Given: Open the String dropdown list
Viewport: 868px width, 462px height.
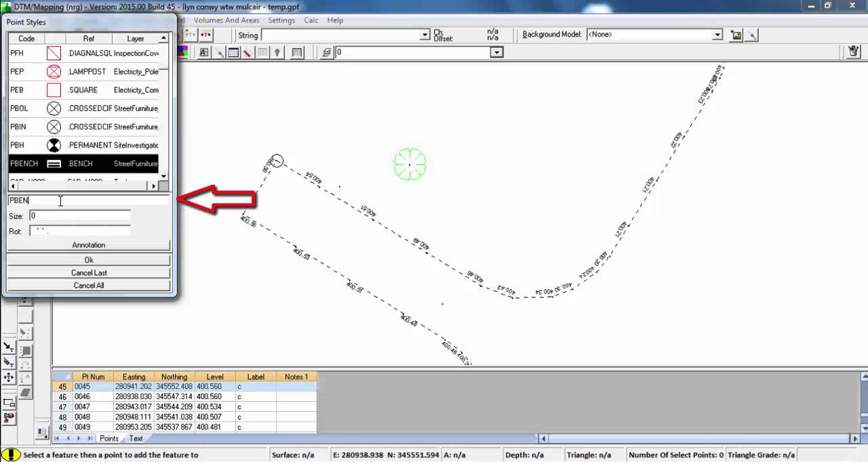Looking at the screenshot, I should [x=425, y=35].
